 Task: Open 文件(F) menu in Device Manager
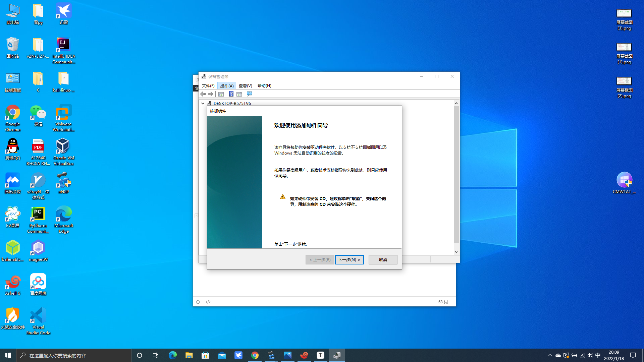click(208, 85)
